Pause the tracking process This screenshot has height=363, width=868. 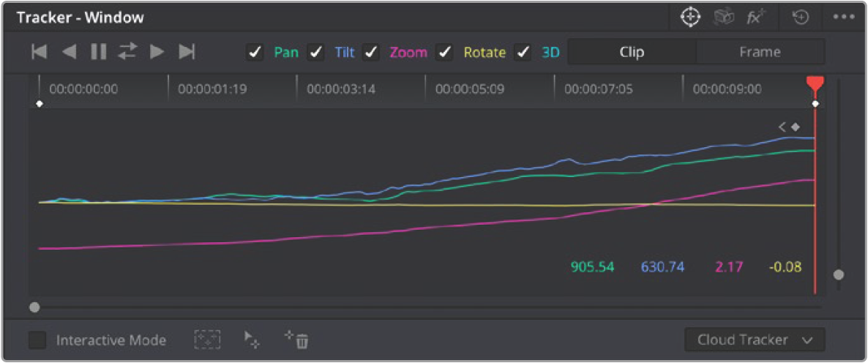tap(99, 52)
